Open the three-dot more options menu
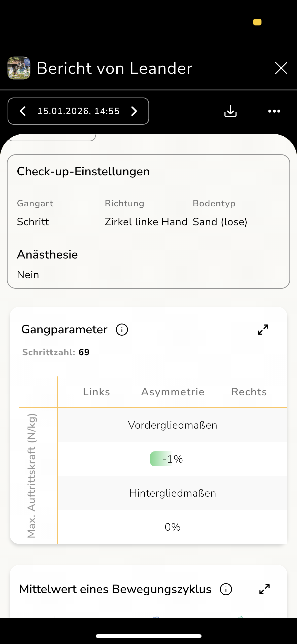The height and width of the screenshot is (644, 297). pyautogui.click(x=274, y=111)
